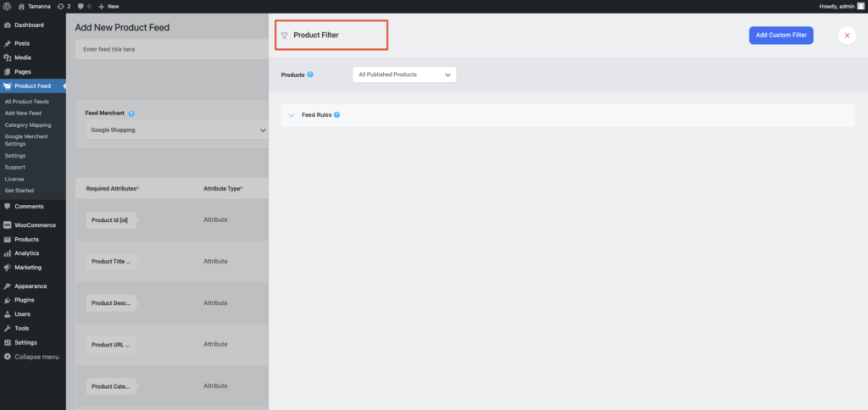Viewport: 868px width, 410px height.
Task: Click the Products help question icon
Action: tap(310, 75)
